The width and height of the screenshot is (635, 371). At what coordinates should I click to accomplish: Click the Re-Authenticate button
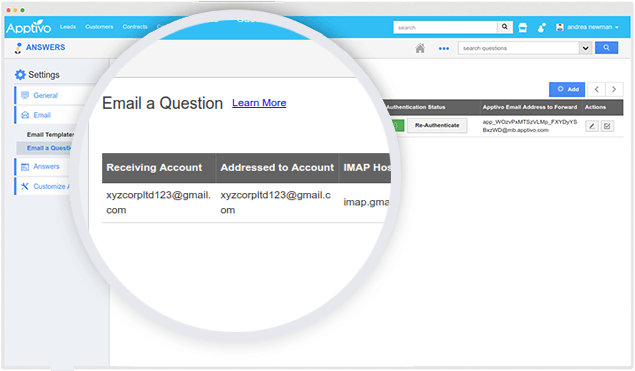click(437, 125)
